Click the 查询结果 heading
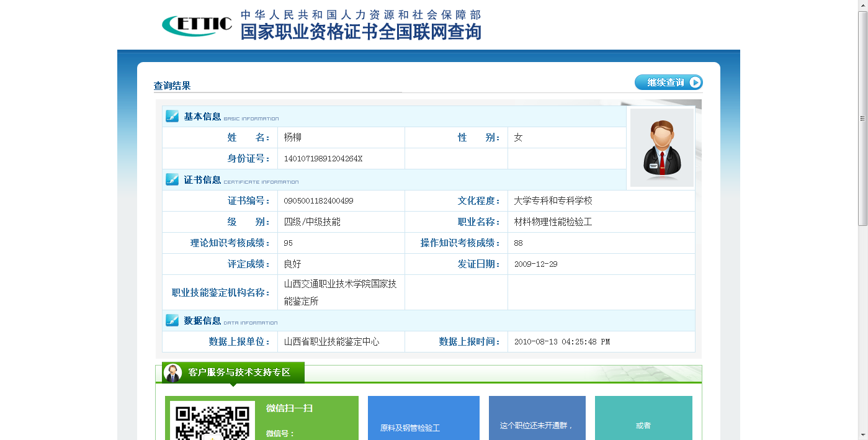The image size is (868, 440). tap(172, 86)
